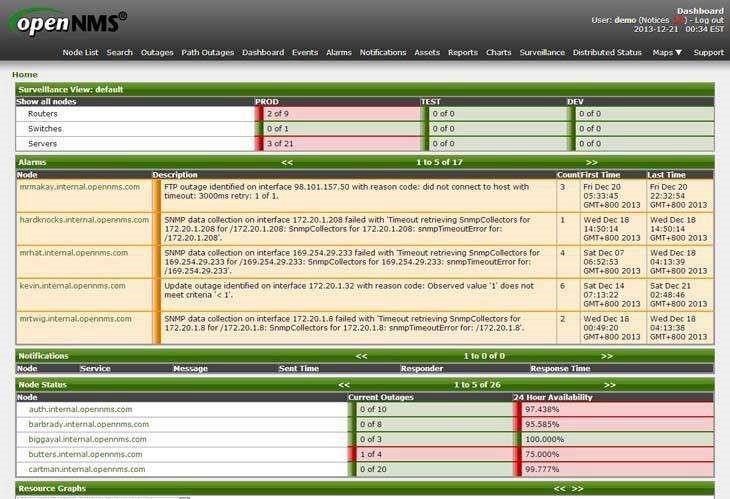Select the Servers row label

click(42, 144)
